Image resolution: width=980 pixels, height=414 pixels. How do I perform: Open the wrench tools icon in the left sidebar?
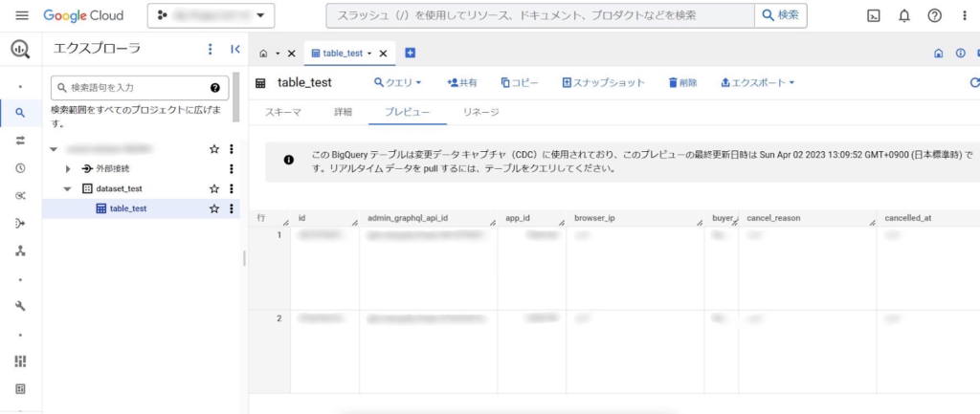20,306
